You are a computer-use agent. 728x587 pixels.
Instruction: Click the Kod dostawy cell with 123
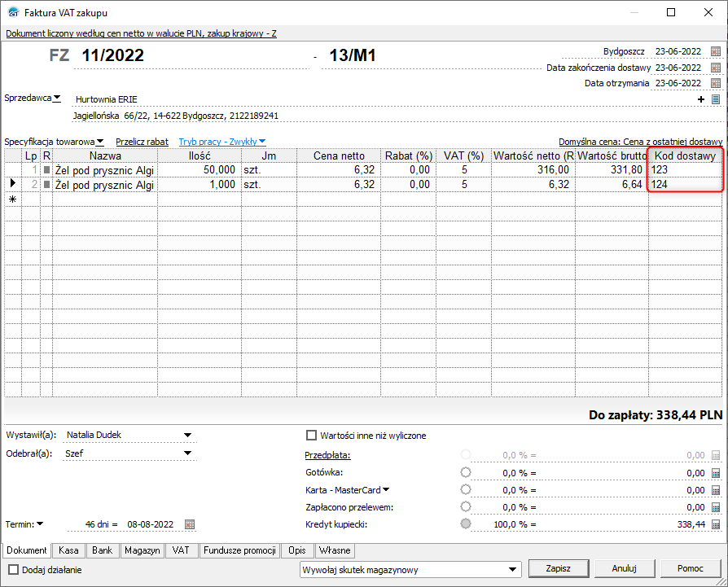click(x=686, y=170)
